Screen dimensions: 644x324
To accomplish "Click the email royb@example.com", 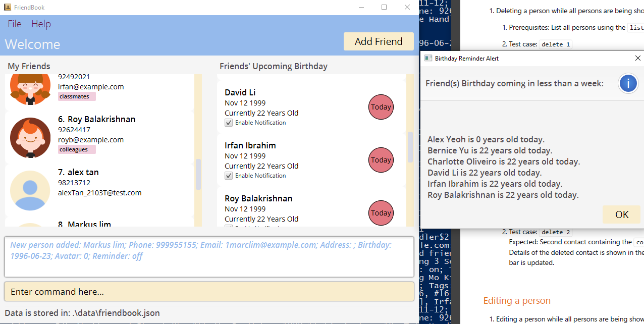I will click(91, 140).
